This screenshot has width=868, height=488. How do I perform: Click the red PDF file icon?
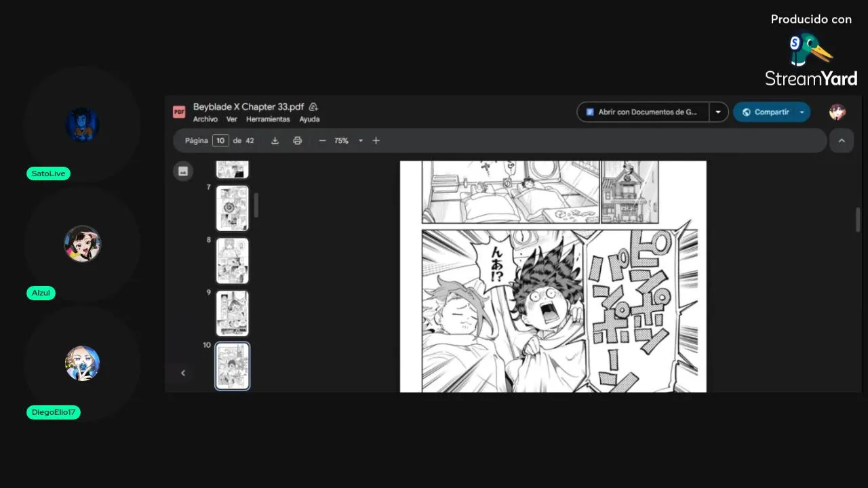[179, 112]
